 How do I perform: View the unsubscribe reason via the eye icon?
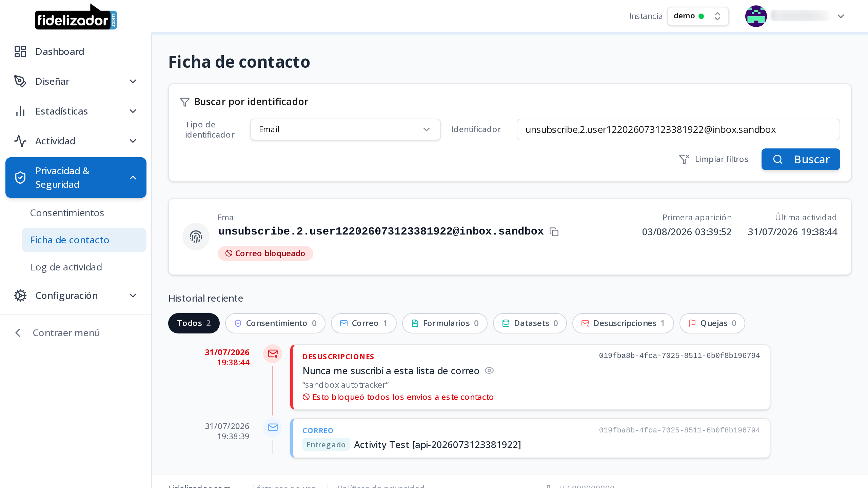pos(489,370)
